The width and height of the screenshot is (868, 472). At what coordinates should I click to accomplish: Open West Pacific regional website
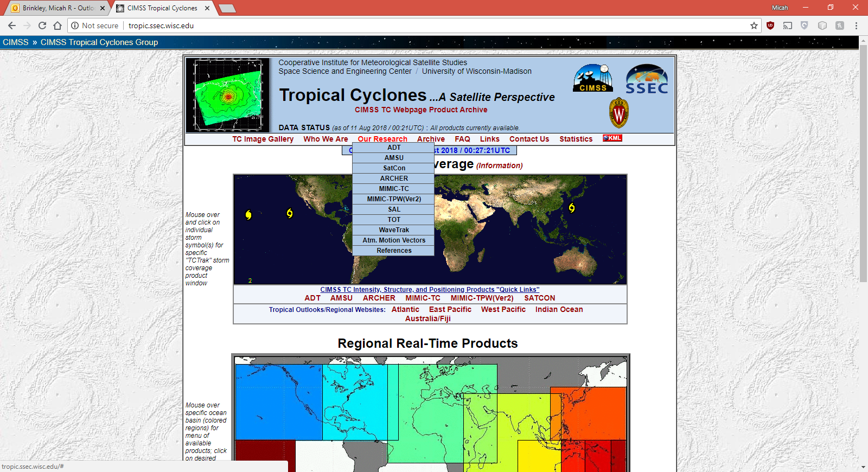[503, 309]
